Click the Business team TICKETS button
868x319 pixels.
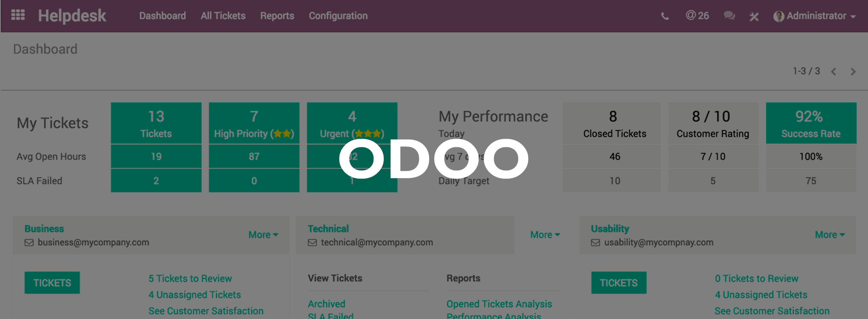point(52,283)
